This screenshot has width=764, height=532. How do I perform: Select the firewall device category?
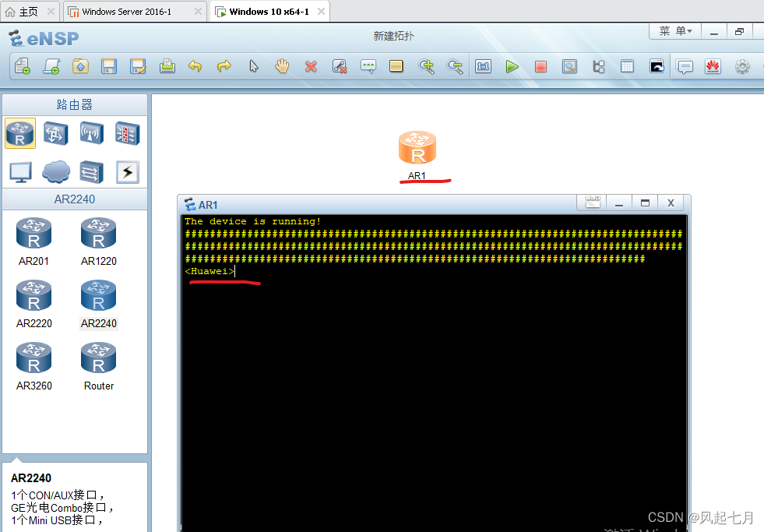(127, 133)
